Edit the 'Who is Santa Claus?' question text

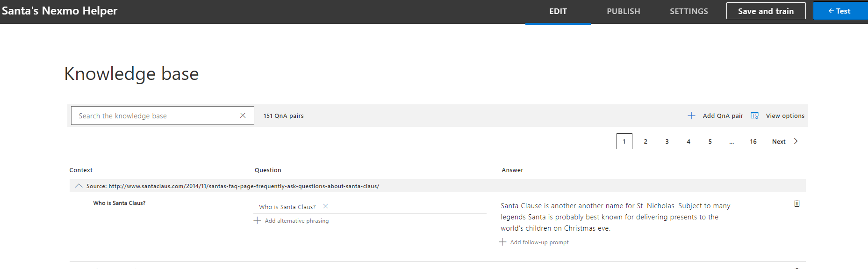287,207
